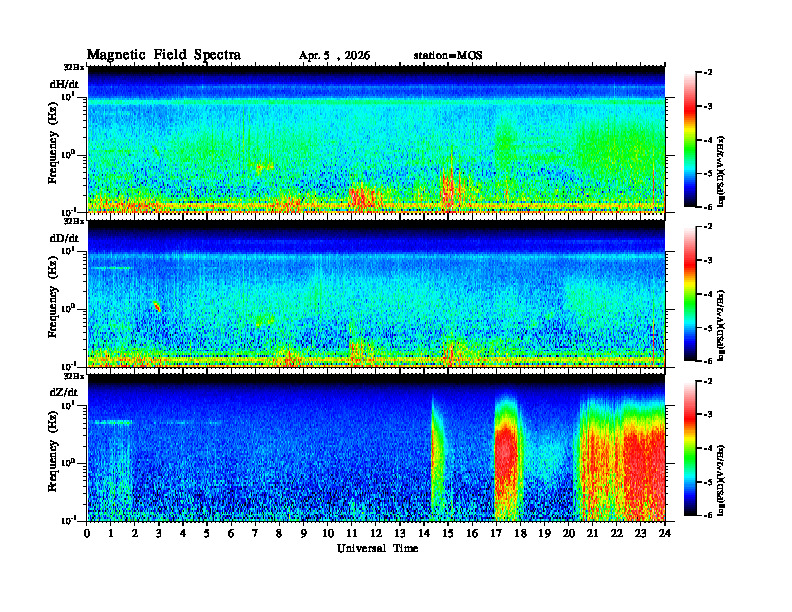Click the 32Hz label above dH/dt panel
Screen dimensions: 792x612
73,67
